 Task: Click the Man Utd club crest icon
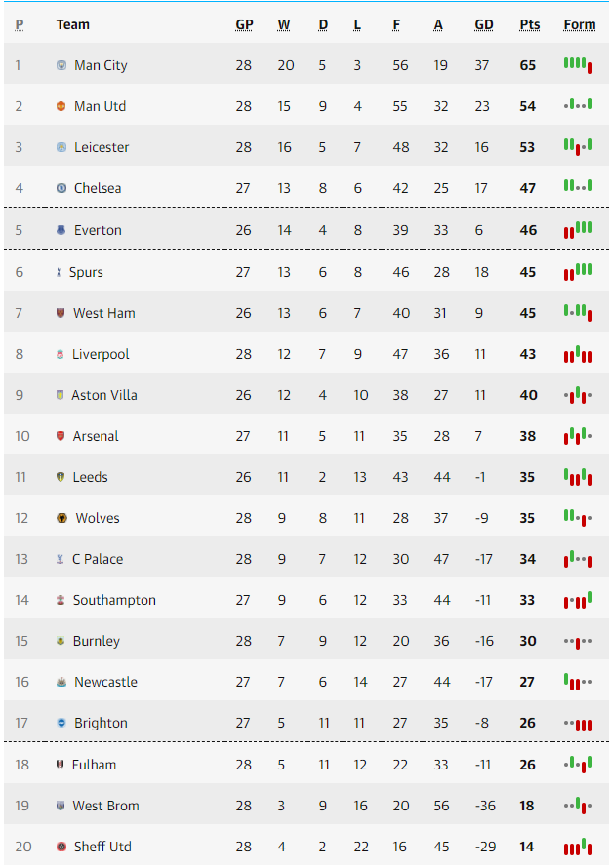click(61, 106)
